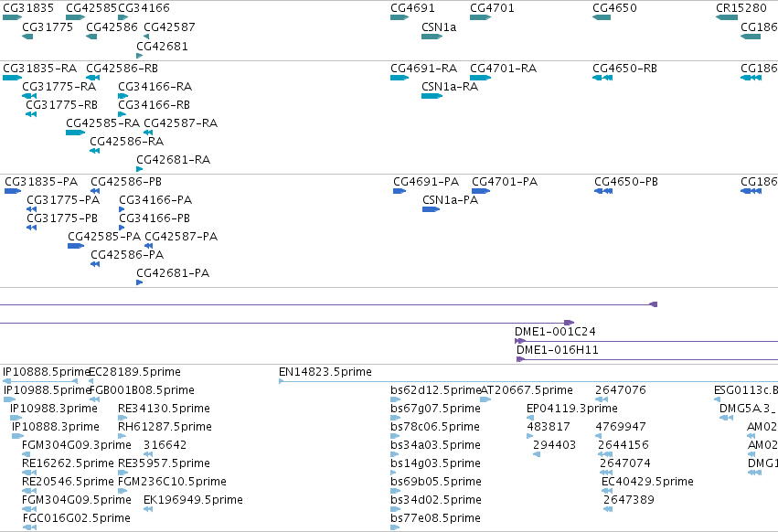Screen dimensions: 778x532
Task: Click the CG4701-RA transcript feature
Action: click(x=480, y=78)
